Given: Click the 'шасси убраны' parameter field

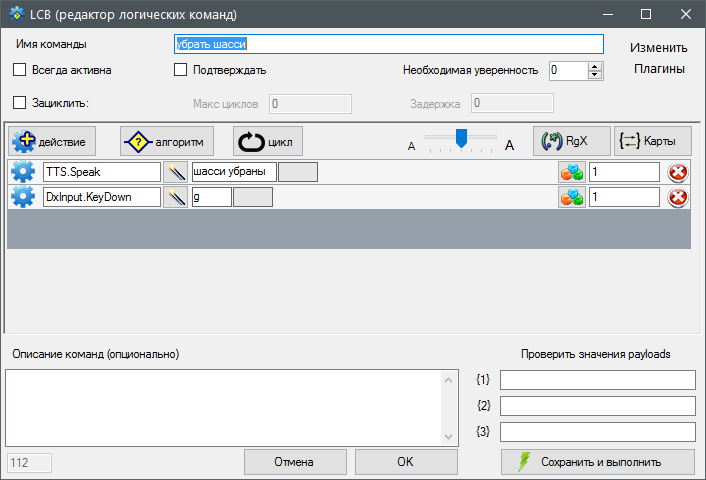Looking at the screenshot, I should [234, 172].
